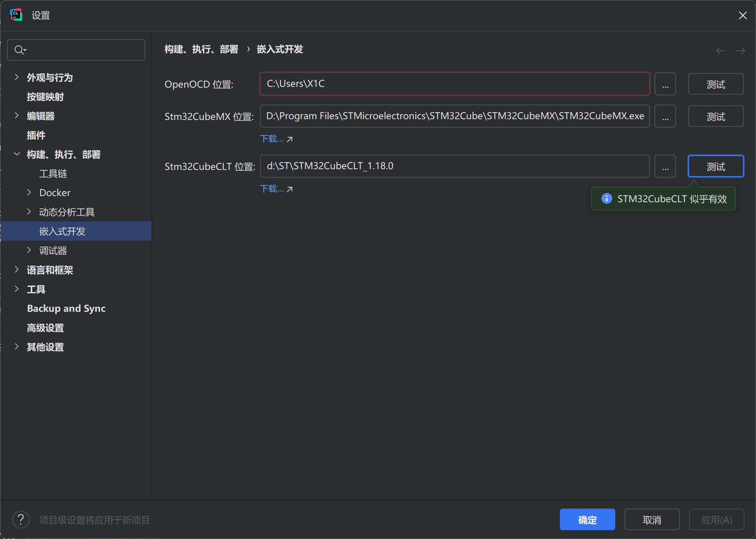Expand the 调试器 node
756x539 pixels.
pyautogui.click(x=29, y=250)
